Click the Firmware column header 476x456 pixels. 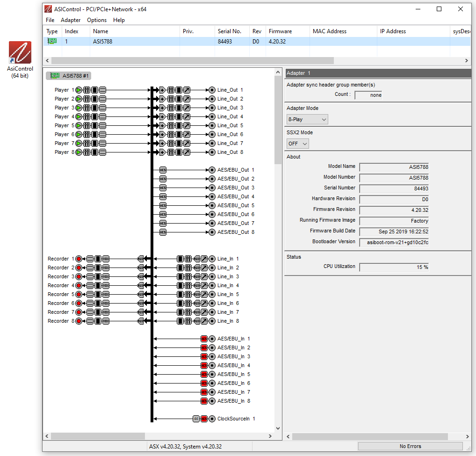(280, 31)
